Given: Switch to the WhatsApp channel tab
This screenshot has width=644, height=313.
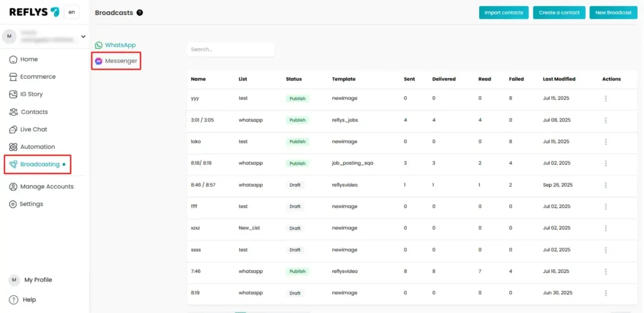Looking at the screenshot, I should click(x=116, y=45).
